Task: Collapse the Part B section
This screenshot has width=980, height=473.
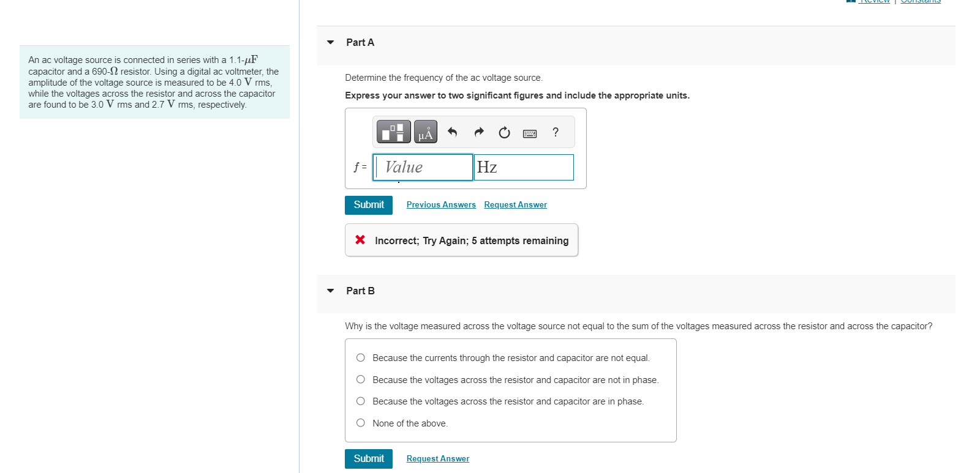Action: pyautogui.click(x=330, y=291)
